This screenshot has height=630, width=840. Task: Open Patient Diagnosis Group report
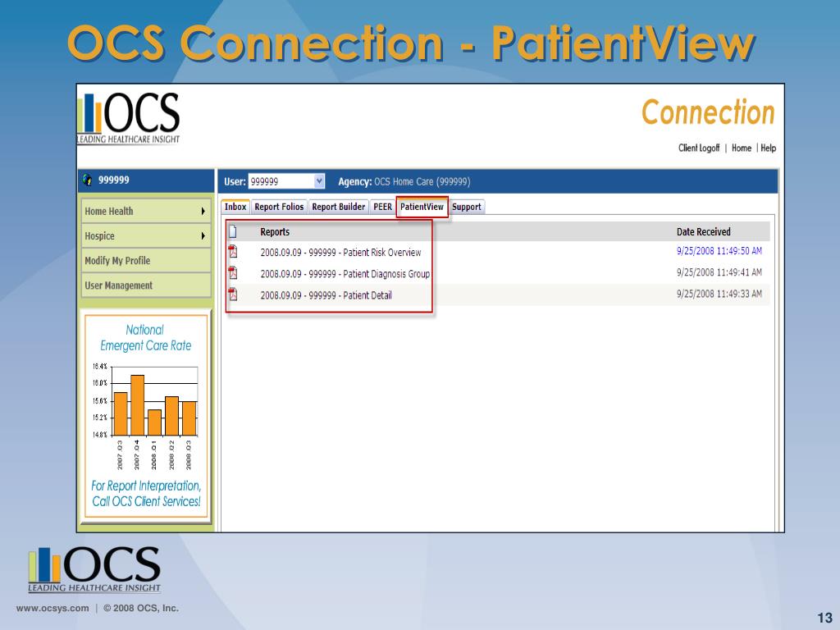click(345, 274)
